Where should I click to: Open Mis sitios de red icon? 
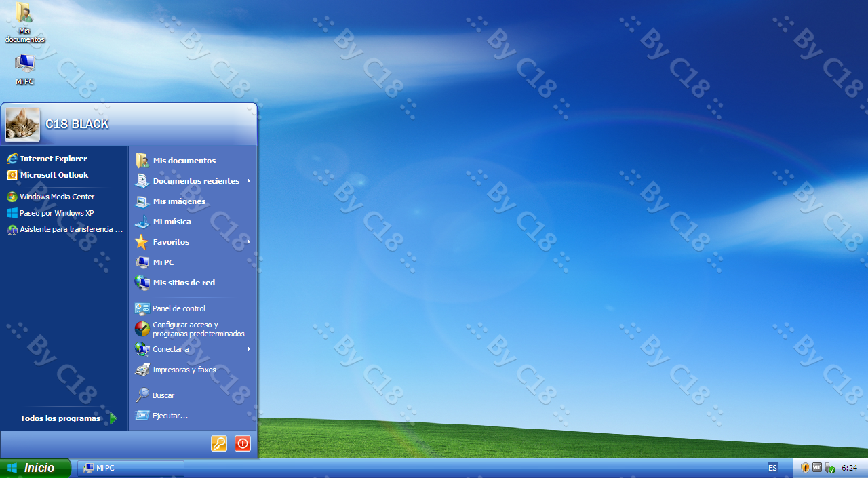pyautogui.click(x=142, y=283)
